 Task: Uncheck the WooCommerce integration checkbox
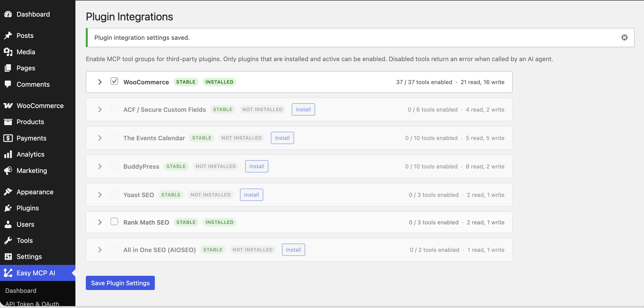pyautogui.click(x=114, y=81)
